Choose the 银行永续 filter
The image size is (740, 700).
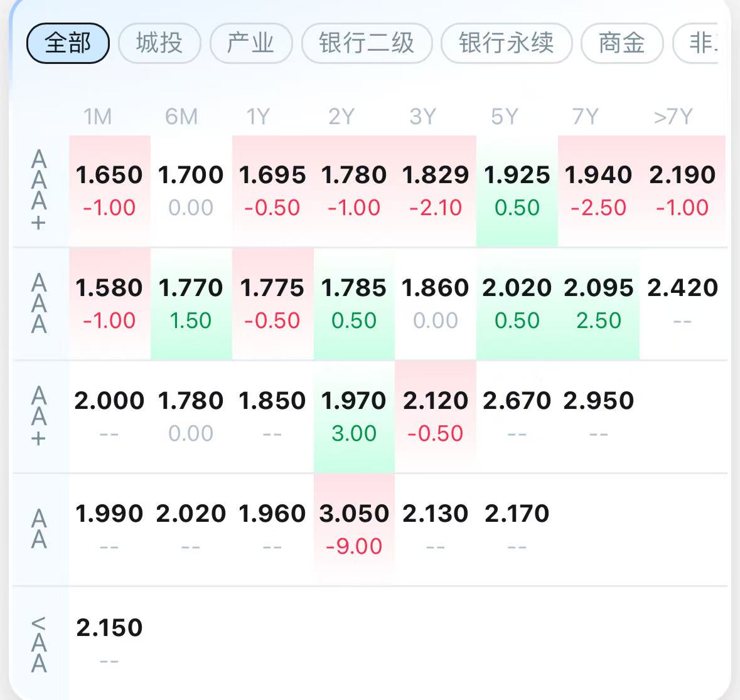point(507,43)
